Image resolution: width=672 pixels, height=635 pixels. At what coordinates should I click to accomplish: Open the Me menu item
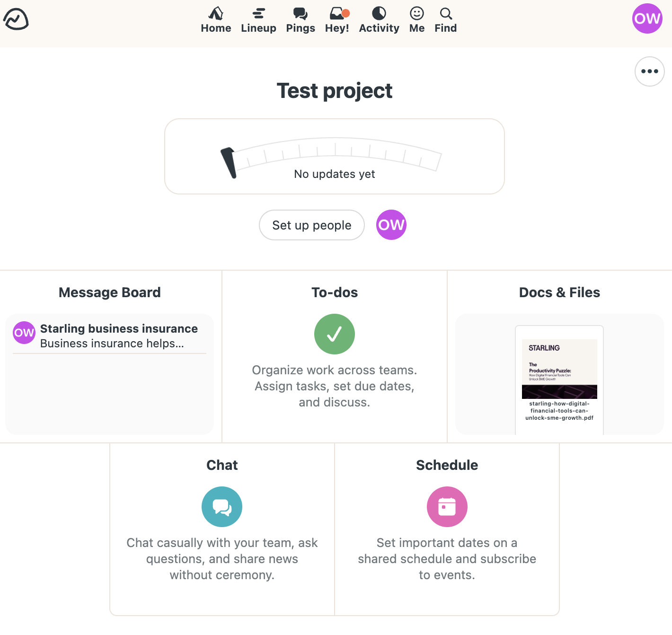pos(416,19)
